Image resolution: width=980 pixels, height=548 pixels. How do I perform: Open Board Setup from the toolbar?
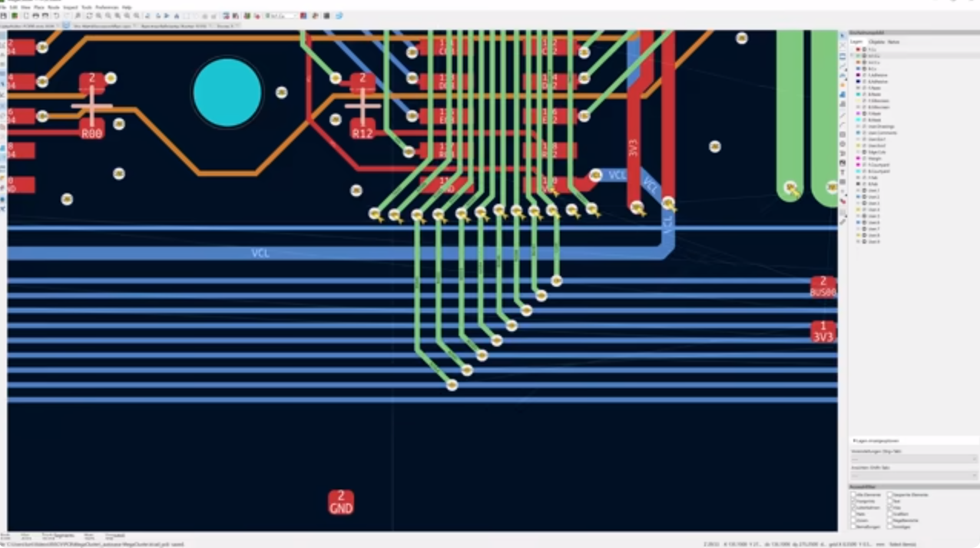click(14, 15)
